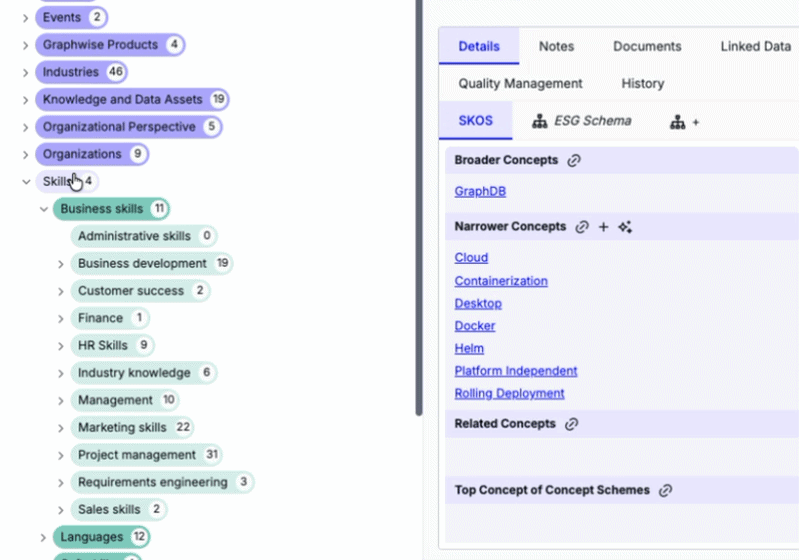Expand the Industry knowledge node

pyautogui.click(x=61, y=374)
